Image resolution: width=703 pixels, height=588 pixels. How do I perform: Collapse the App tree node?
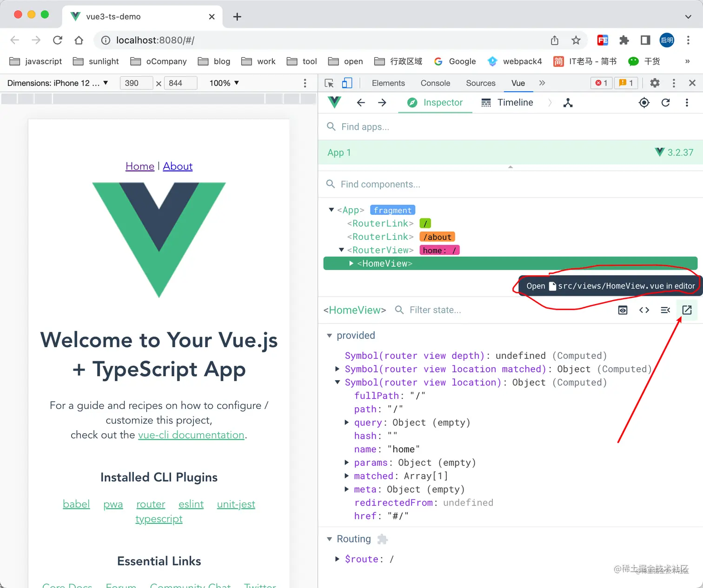pyautogui.click(x=332, y=210)
